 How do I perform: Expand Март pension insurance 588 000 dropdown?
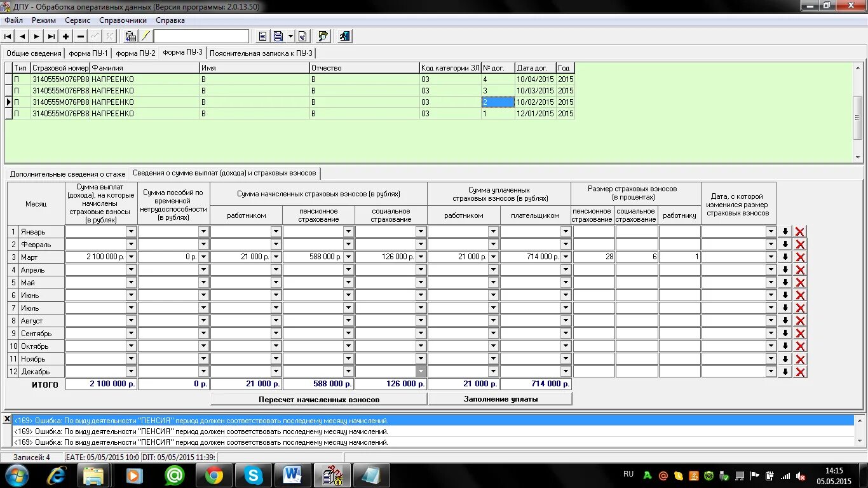349,257
